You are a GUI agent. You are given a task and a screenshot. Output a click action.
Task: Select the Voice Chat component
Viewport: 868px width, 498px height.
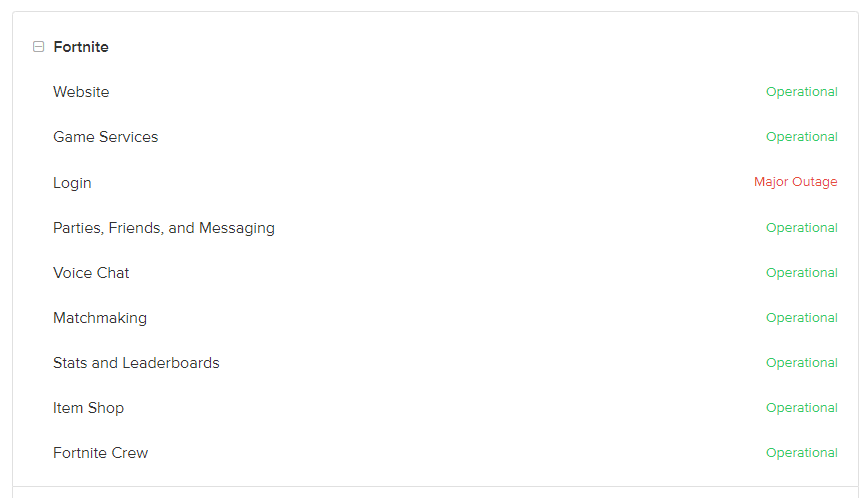[x=91, y=273]
